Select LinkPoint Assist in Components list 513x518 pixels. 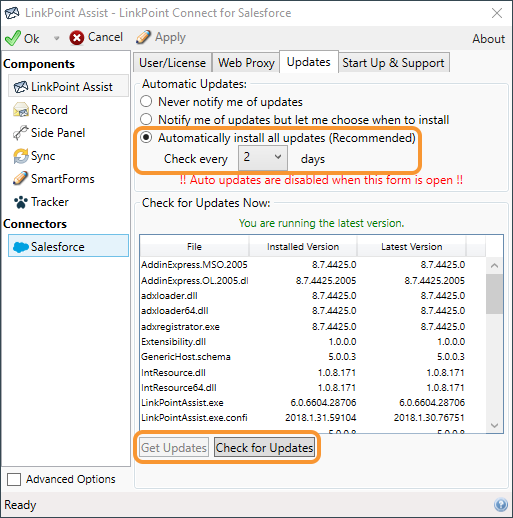coord(68,87)
